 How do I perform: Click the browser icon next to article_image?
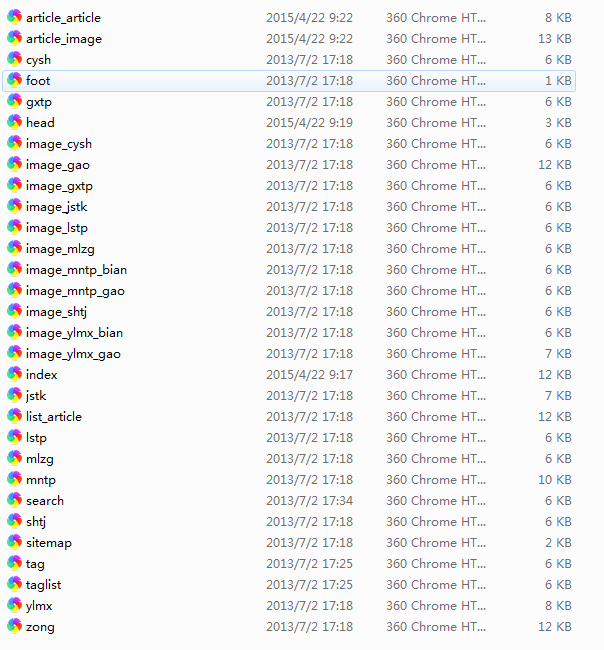click(x=15, y=39)
